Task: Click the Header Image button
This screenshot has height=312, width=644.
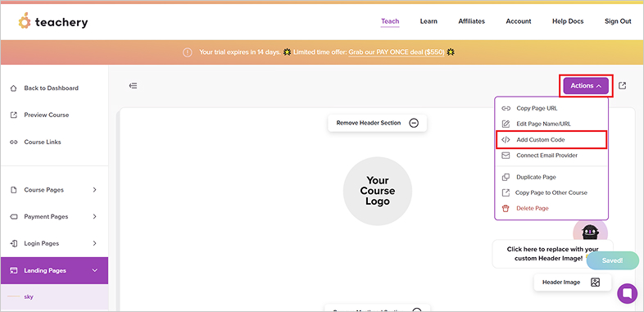Action: pyautogui.click(x=573, y=283)
